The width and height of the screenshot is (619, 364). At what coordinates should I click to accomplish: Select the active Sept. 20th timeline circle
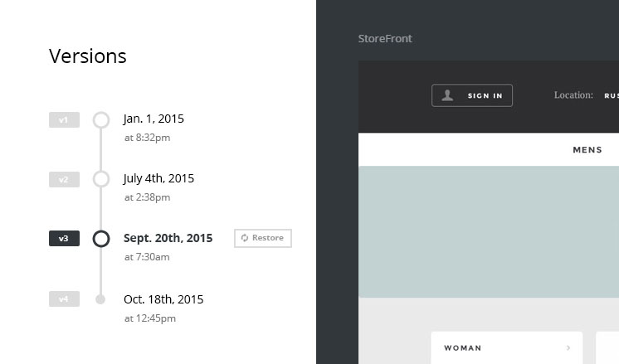pyautogui.click(x=101, y=239)
